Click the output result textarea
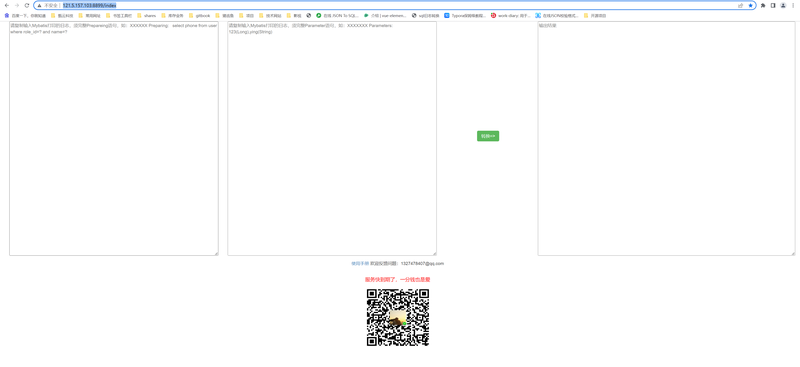The image size is (800, 367). pyautogui.click(x=666, y=138)
